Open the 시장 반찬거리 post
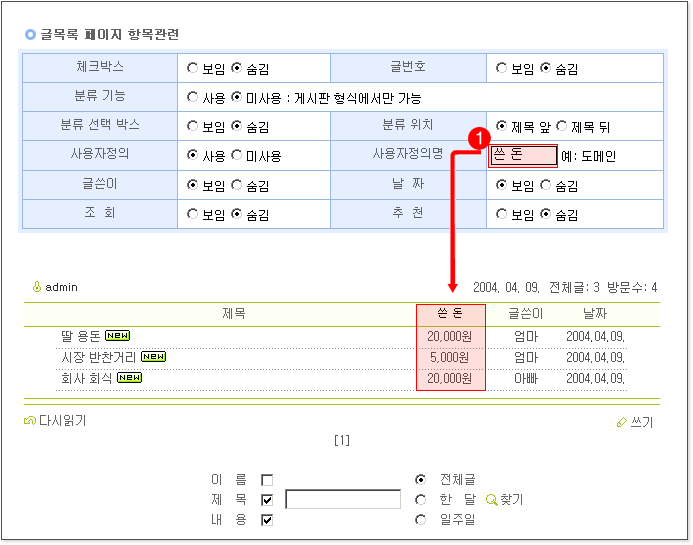693x545 pixels. pyautogui.click(x=98, y=357)
